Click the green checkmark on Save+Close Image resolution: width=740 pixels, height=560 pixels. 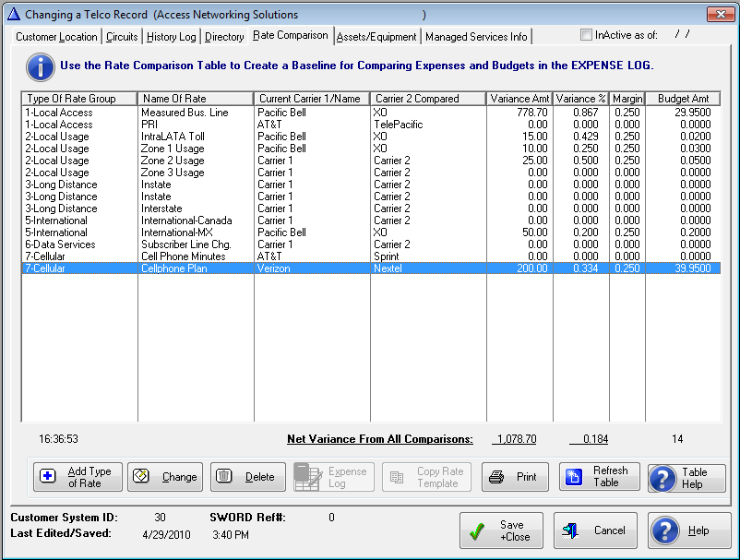[477, 531]
